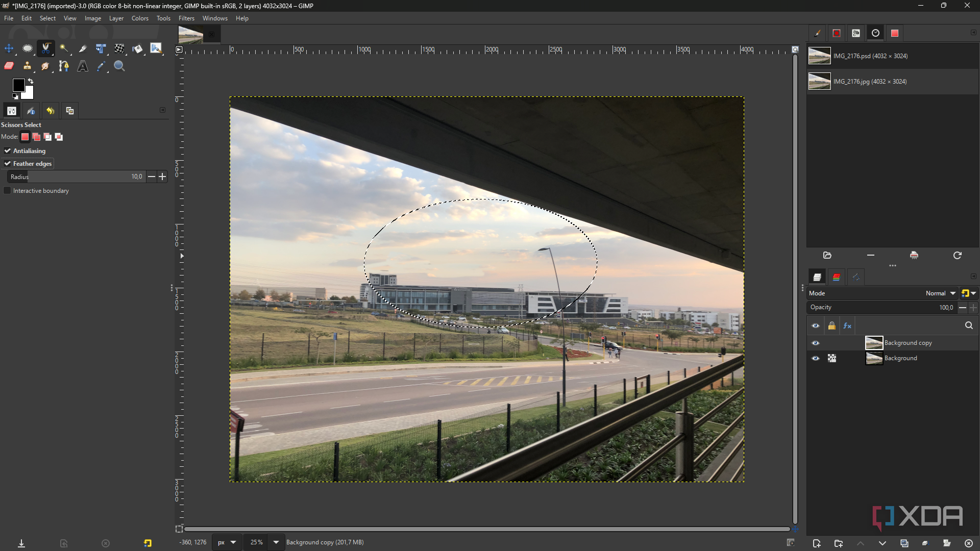980x551 pixels.
Task: Uncheck the Antialiasing option
Action: pos(8,151)
